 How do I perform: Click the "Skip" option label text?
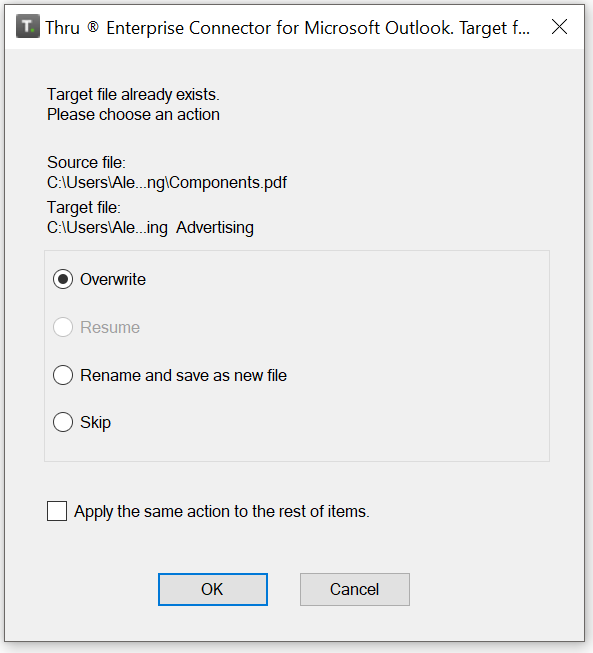tap(95, 423)
